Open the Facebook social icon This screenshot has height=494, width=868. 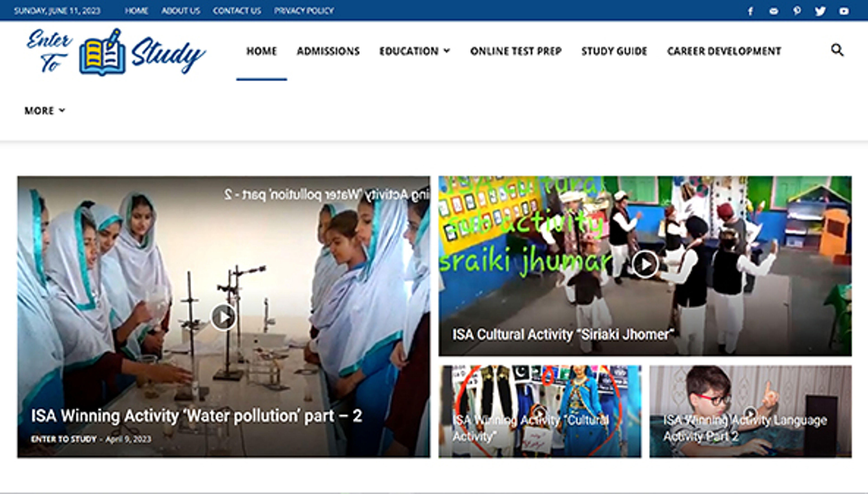750,11
